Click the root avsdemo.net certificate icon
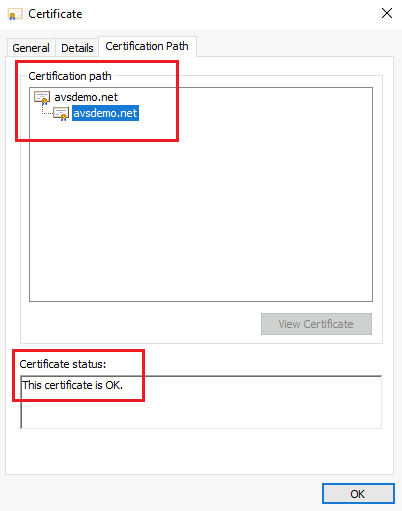The width and height of the screenshot is (402, 511). click(x=42, y=98)
